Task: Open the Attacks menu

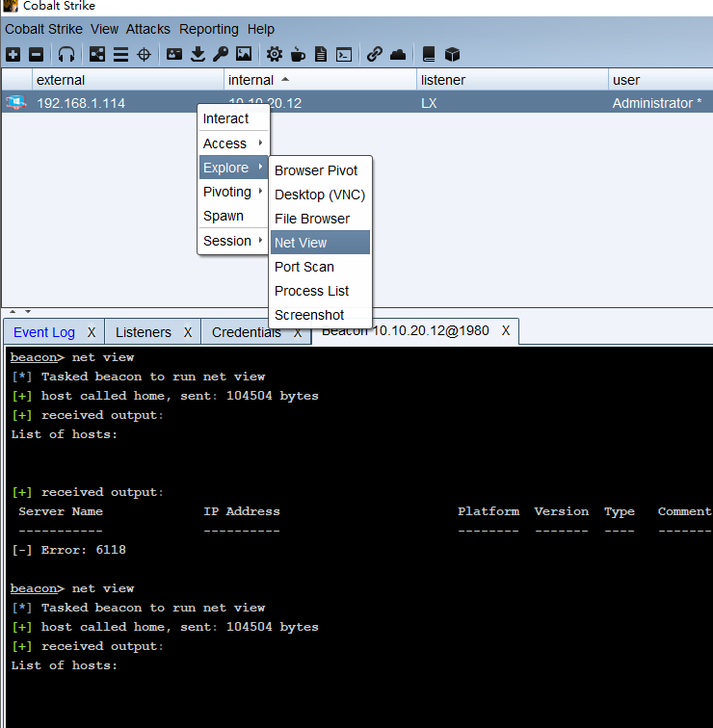Action: click(148, 29)
